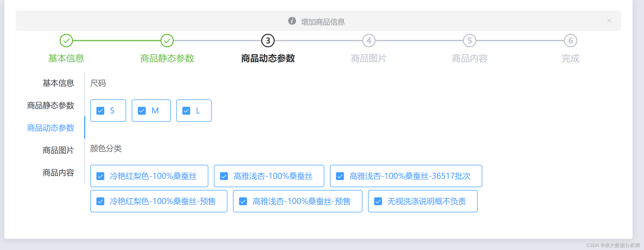
Task: Click the 商品内容 step title in progress bar
Action: (470, 58)
